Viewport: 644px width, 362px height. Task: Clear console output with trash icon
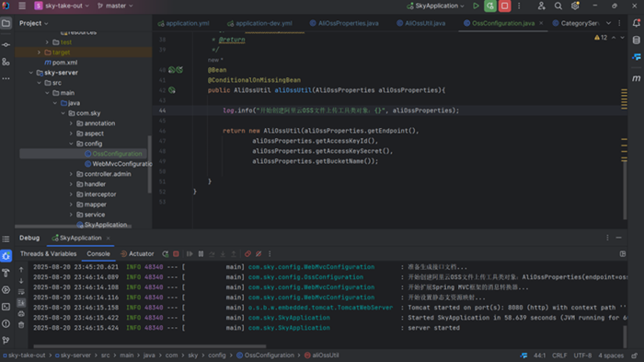[x=21, y=325]
